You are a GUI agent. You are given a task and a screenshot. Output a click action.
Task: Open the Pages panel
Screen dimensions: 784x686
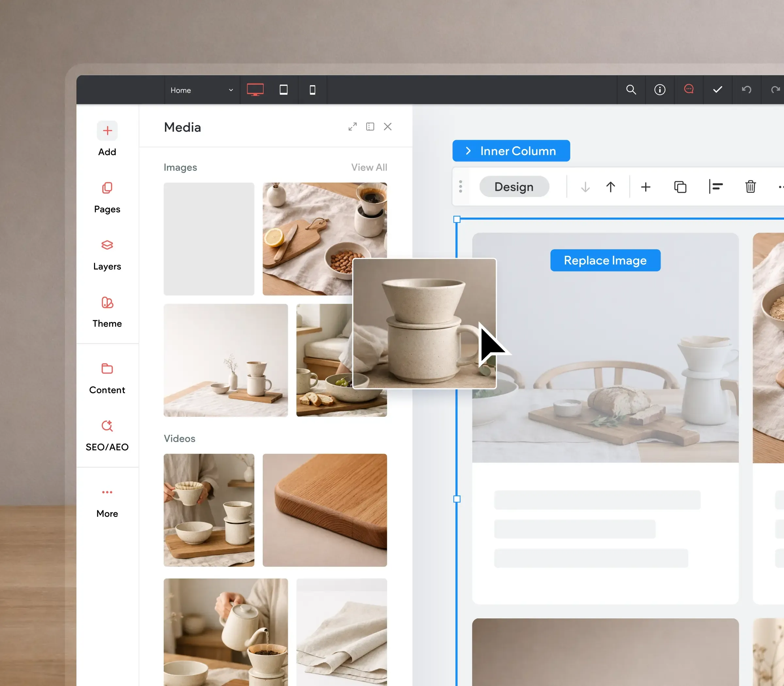tap(107, 198)
